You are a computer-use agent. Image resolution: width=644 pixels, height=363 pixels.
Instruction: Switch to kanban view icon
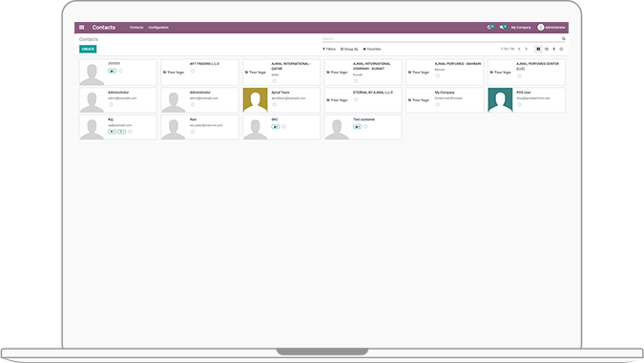click(538, 49)
